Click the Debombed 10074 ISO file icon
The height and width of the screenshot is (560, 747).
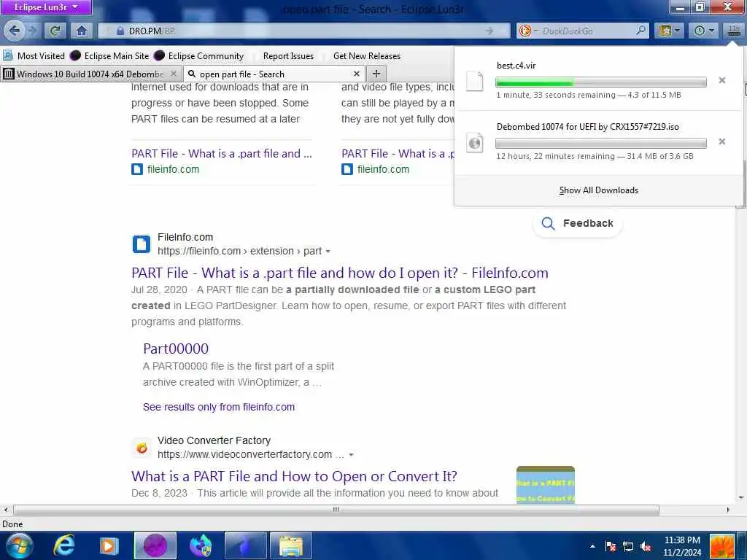click(x=474, y=142)
